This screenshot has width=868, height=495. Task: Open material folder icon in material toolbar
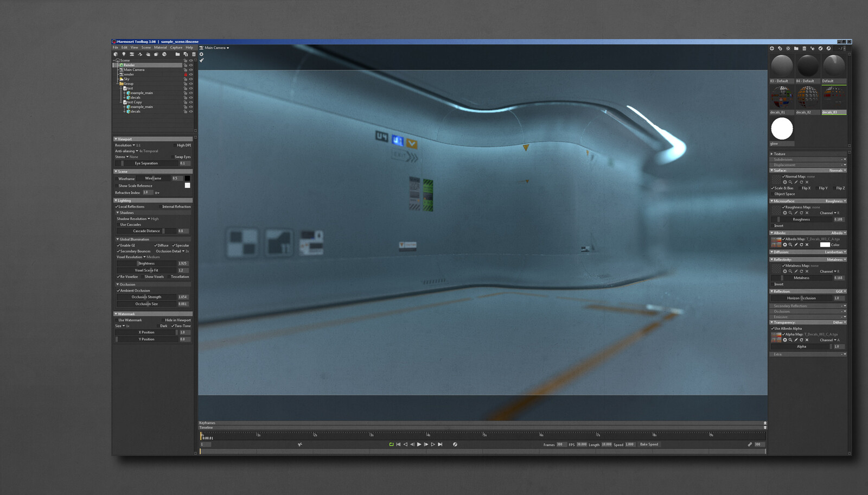click(796, 48)
